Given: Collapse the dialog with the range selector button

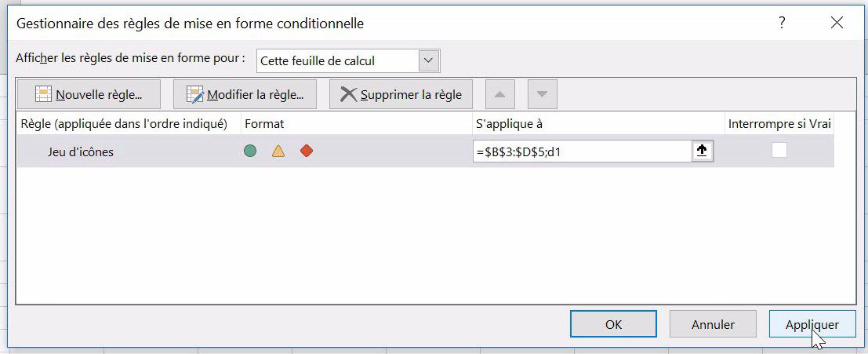Looking at the screenshot, I should pyautogui.click(x=703, y=151).
